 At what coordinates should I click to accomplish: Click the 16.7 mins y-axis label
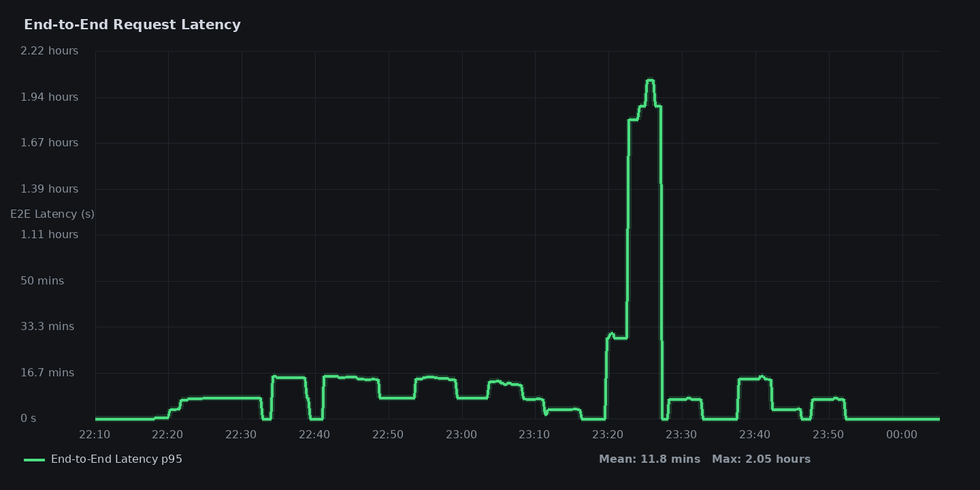[x=48, y=373]
